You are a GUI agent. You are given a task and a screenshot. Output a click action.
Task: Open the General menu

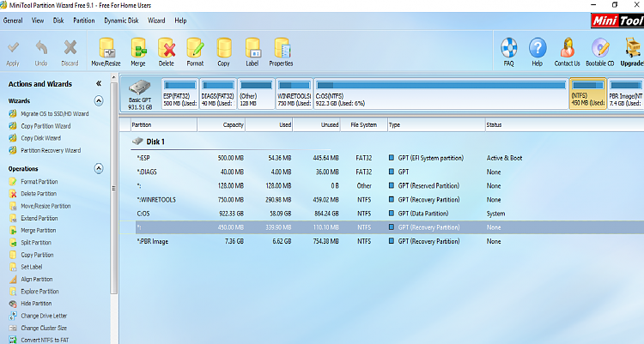(13, 21)
